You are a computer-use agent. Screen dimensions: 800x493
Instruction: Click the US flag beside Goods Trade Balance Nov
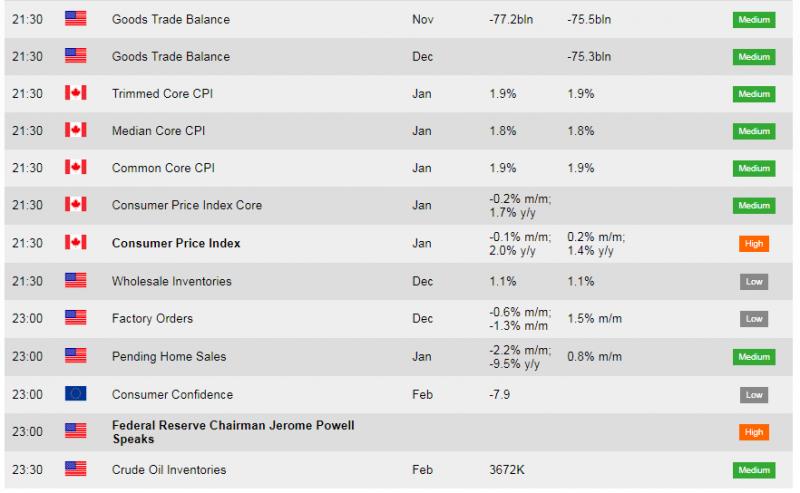point(76,19)
